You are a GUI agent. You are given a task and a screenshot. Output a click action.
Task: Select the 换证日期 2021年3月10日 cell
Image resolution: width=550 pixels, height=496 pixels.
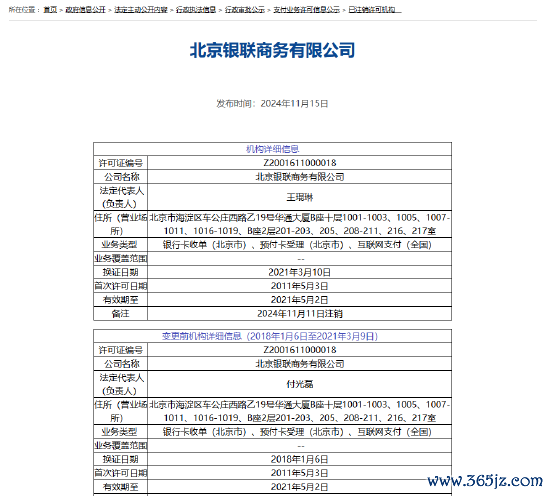click(300, 272)
